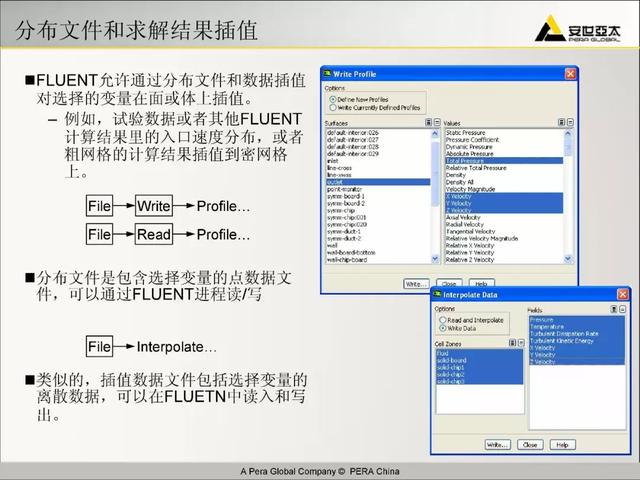Close the Write Profile dialog

[x=570, y=73]
